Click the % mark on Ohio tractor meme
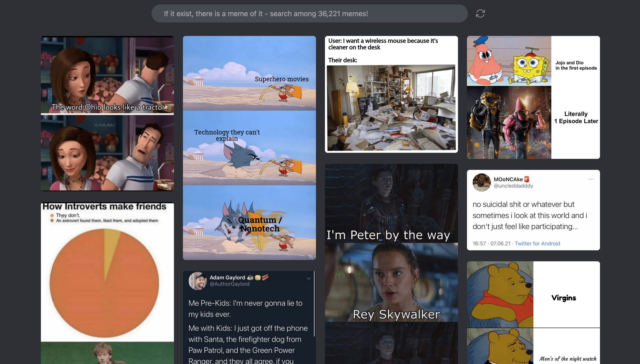Image resolution: width=640 pixels, height=364 pixels. point(169,188)
